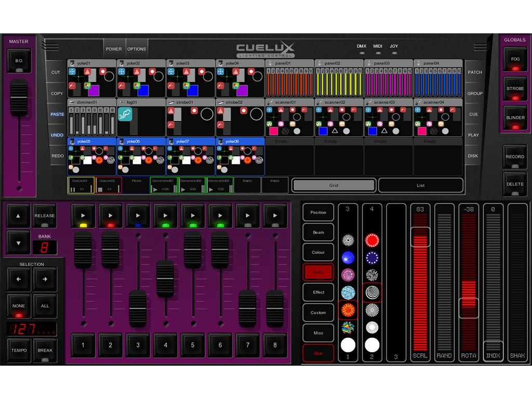Open the Colour parameter section
This screenshot has height=399, width=532.
click(x=318, y=252)
